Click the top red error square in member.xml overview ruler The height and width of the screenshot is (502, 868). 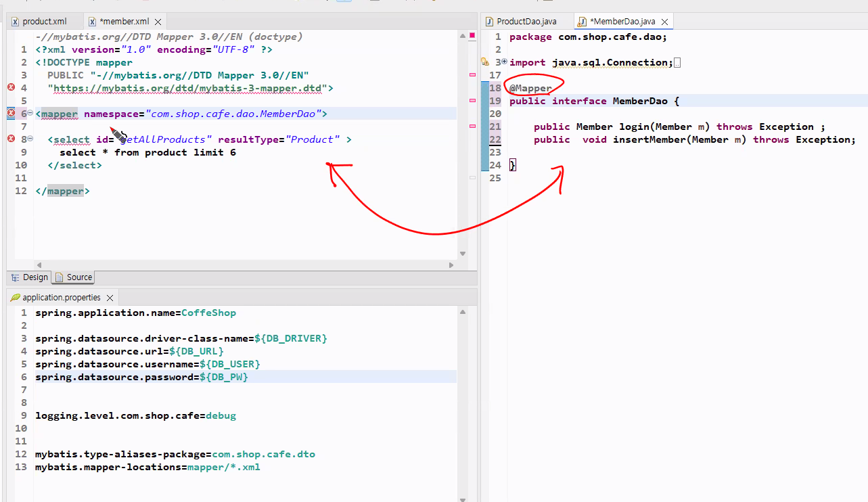click(x=472, y=35)
